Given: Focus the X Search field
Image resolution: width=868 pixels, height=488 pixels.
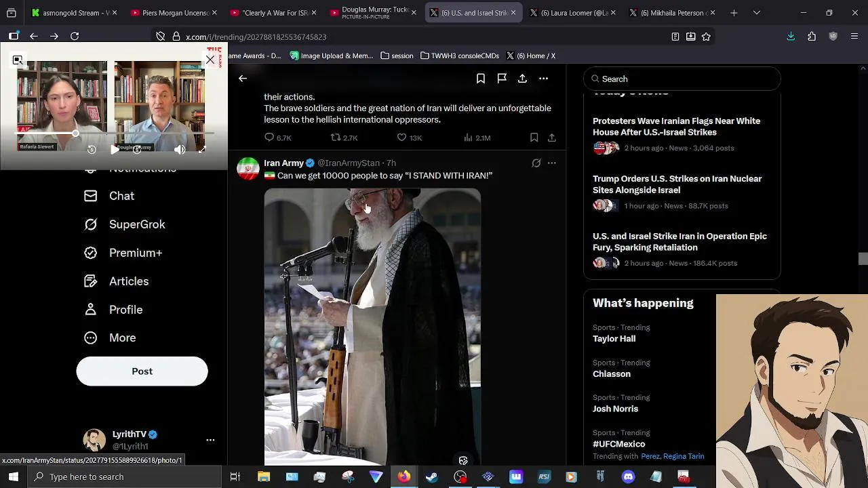Looking at the screenshot, I should 682,79.
